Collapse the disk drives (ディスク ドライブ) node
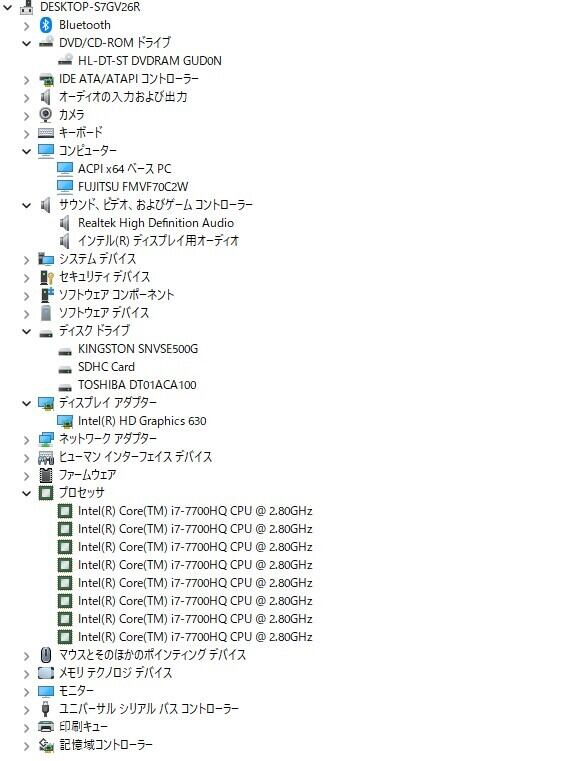574x761 pixels. click(x=26, y=331)
